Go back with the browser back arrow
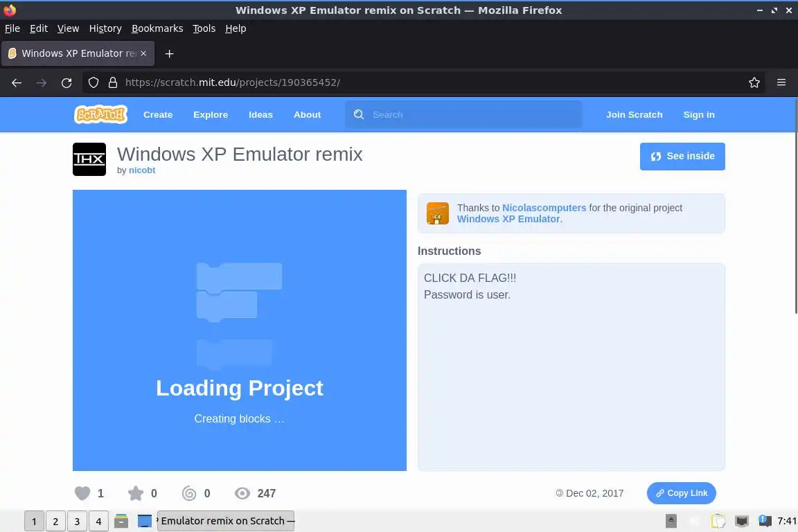This screenshot has height=532, width=798. pos(17,82)
